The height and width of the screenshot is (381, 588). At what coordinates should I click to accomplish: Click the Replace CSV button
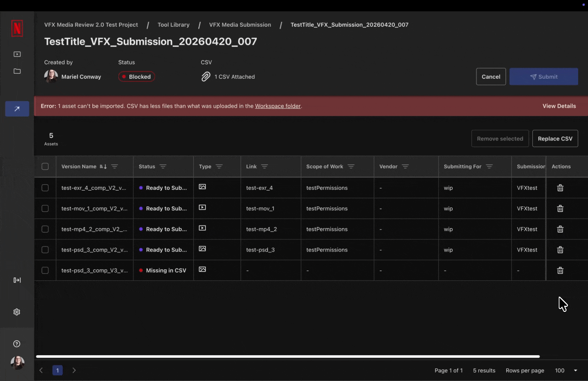click(x=555, y=139)
